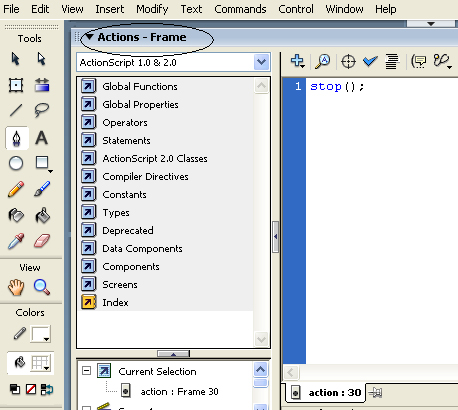458x410 pixels.
Task: Open the Commands menu
Action: (x=240, y=9)
